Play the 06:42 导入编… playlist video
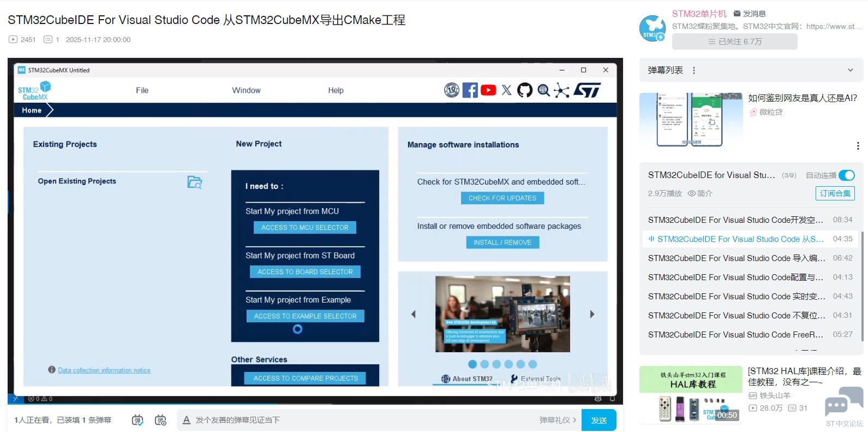This screenshot has height=432, width=868. click(x=750, y=258)
